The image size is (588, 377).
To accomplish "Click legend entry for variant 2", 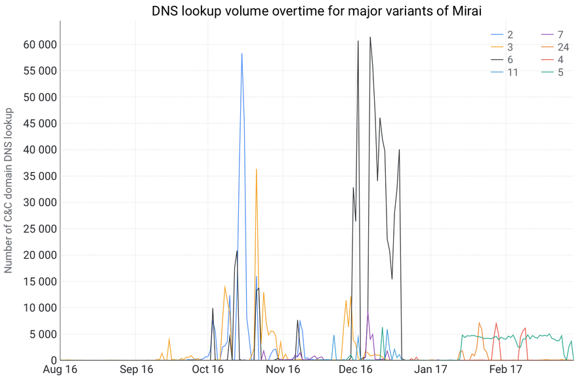I will click(502, 35).
